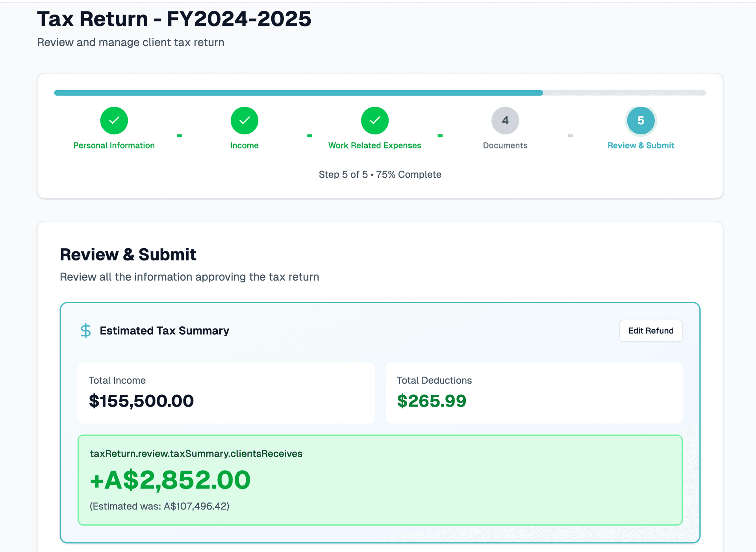Select the Step 5 of 5 progress text
Image resolution: width=756 pixels, height=552 pixels.
pos(380,174)
